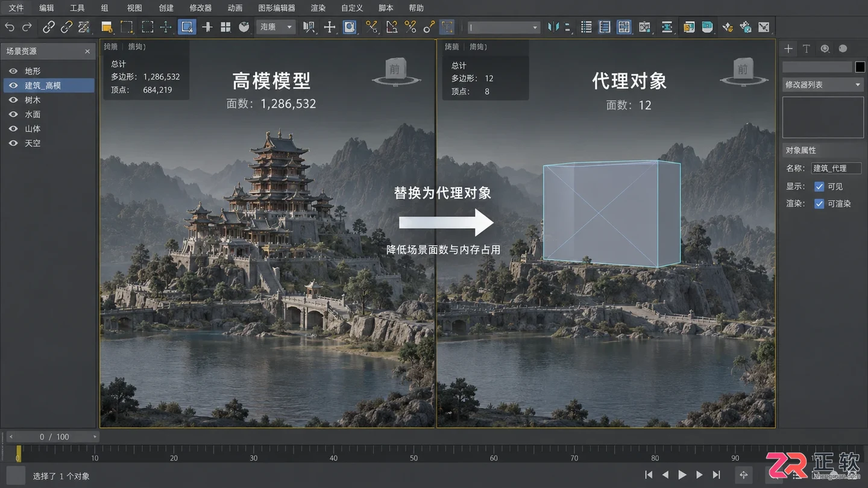Toggle the Layer Explorer icon
This screenshot has height=488, width=868.
(605, 27)
